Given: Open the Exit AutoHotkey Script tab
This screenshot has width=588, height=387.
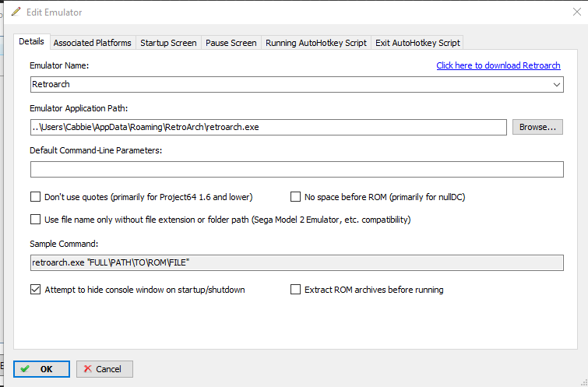Looking at the screenshot, I should (417, 43).
